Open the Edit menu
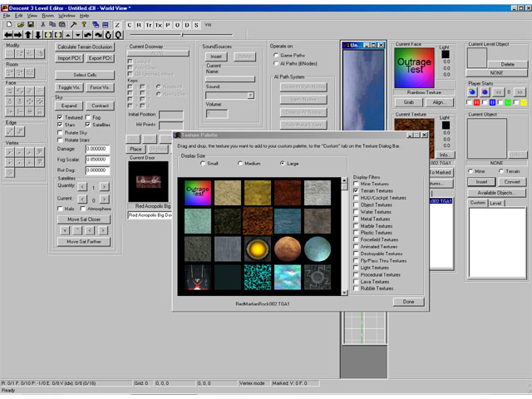This screenshot has width=532, height=399. point(18,16)
